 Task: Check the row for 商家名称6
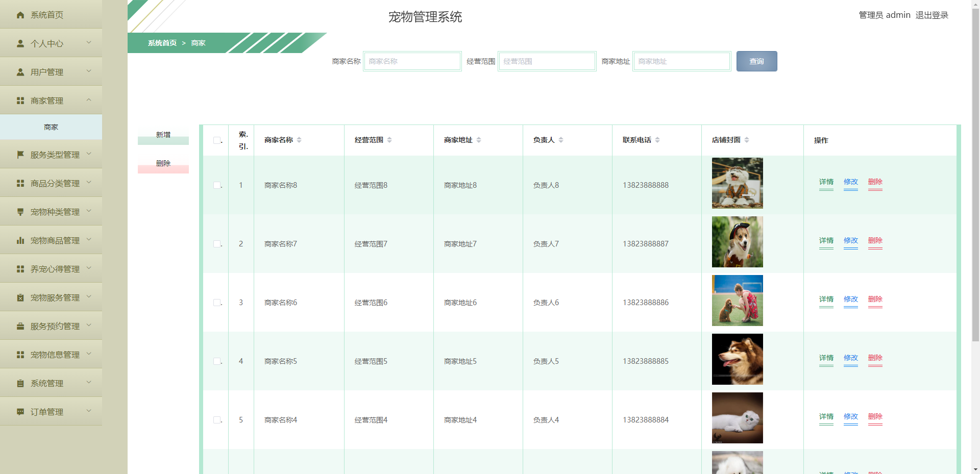(x=217, y=303)
